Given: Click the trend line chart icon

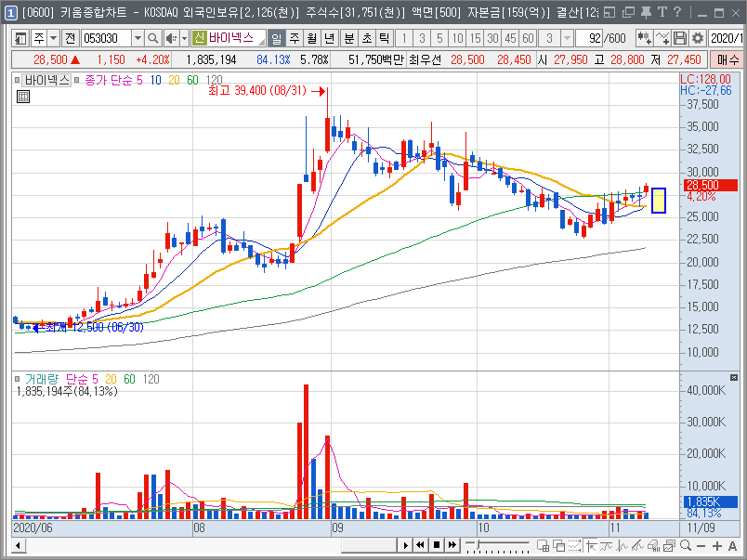Looking at the screenshot, I should 607,545.
